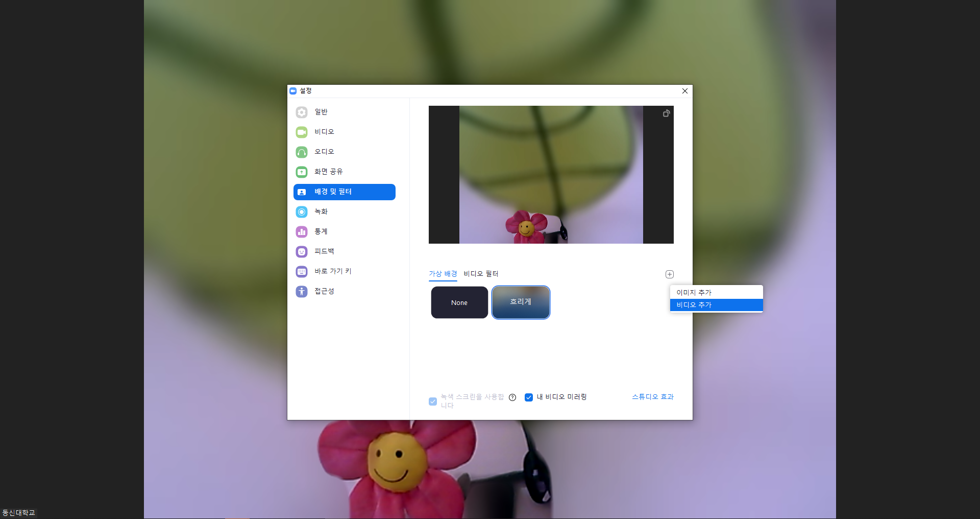Open the 피드백 smiley icon
Viewport: 980px width, 519px height.
pyautogui.click(x=302, y=251)
